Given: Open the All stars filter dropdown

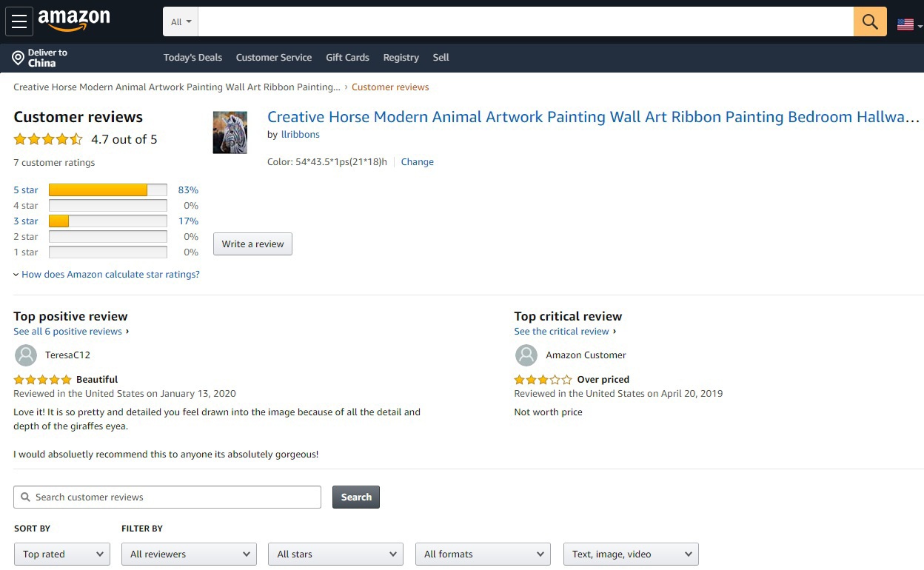Looking at the screenshot, I should (335, 554).
